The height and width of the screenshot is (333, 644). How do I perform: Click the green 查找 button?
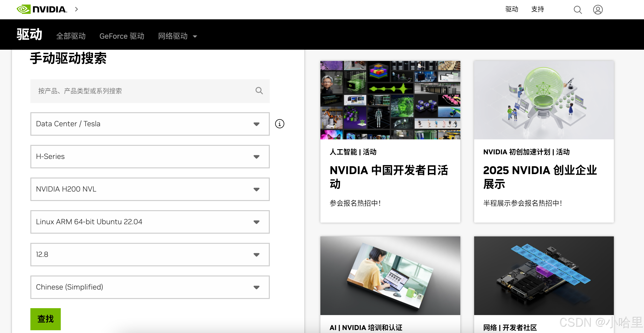(x=46, y=319)
